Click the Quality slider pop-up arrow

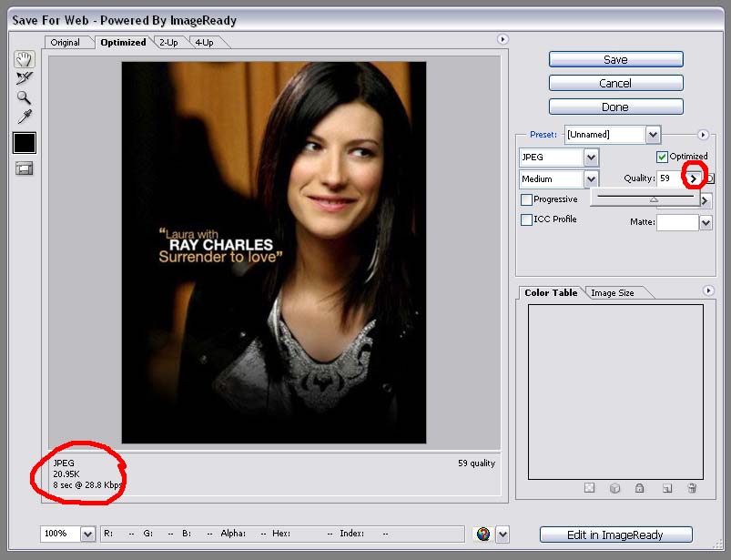(x=694, y=178)
